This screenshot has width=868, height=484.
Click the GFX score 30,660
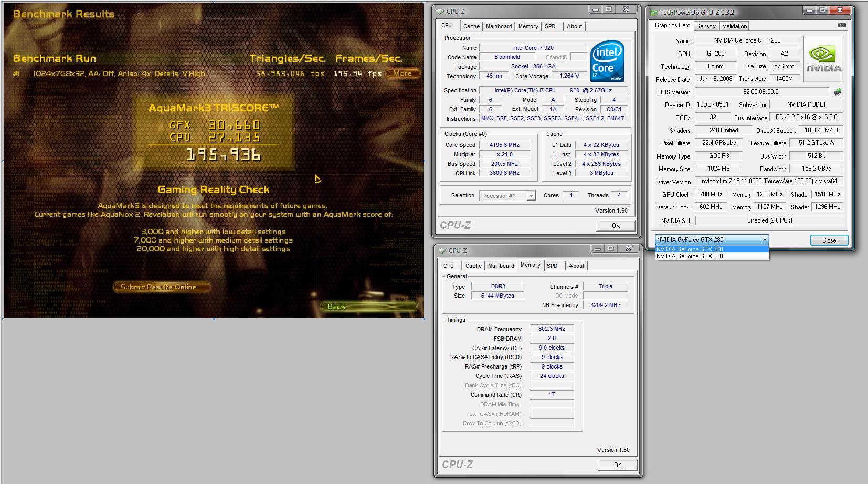[234, 125]
